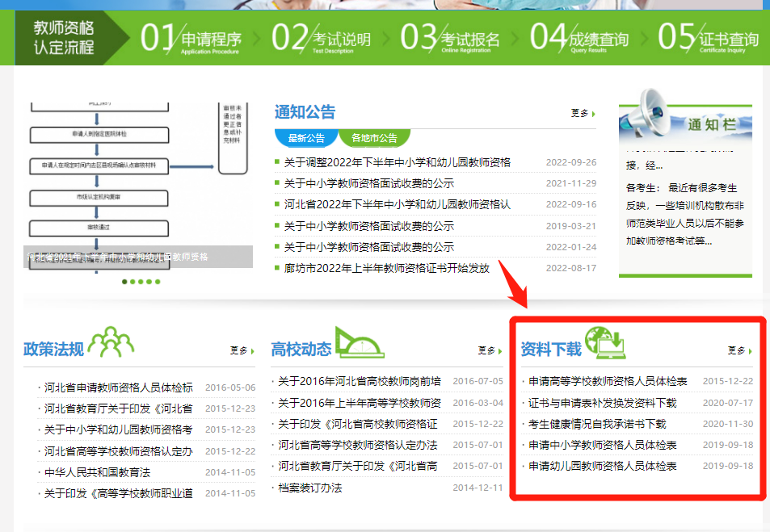Open step 04 成绩查询

579,39
